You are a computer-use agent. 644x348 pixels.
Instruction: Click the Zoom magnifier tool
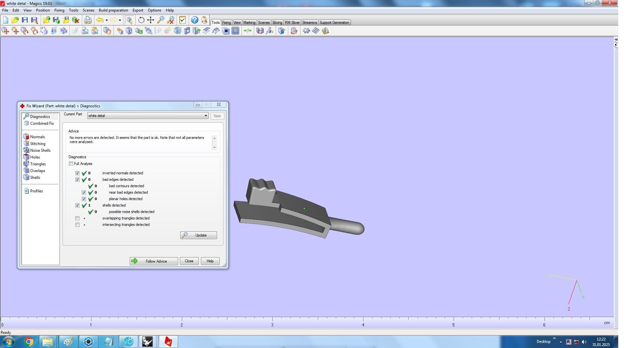(160, 20)
